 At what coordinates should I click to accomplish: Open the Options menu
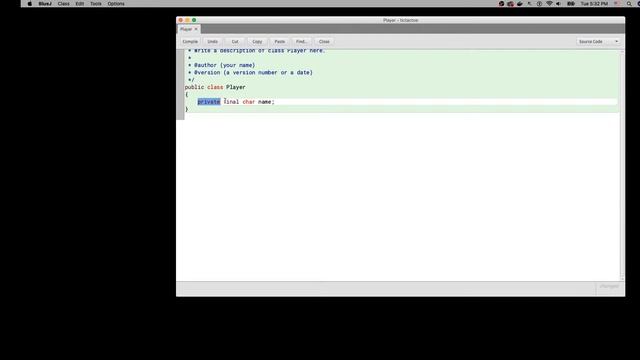tap(116, 4)
